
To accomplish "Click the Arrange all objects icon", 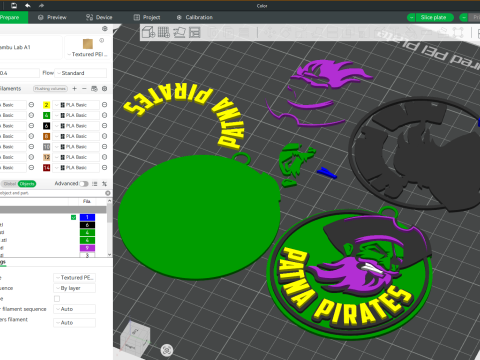I will (x=195, y=32).
